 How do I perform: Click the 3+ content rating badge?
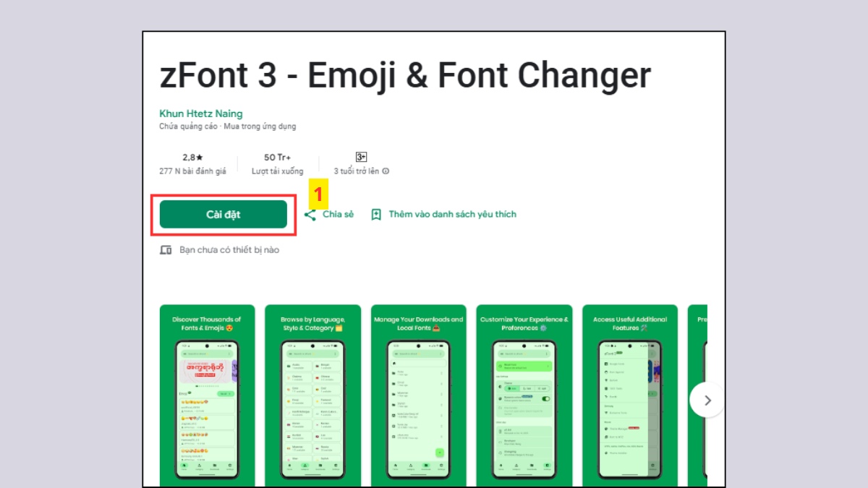tap(362, 157)
